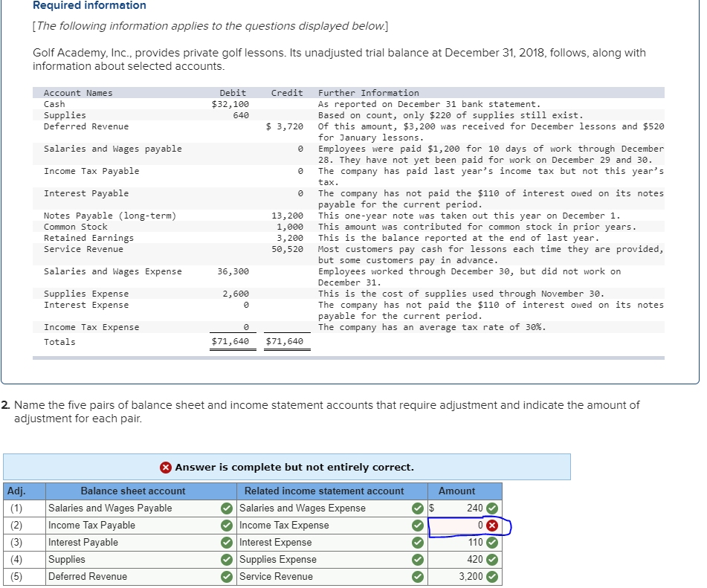Click the Salaries and Wages Expense debit 36,300

tap(233, 271)
